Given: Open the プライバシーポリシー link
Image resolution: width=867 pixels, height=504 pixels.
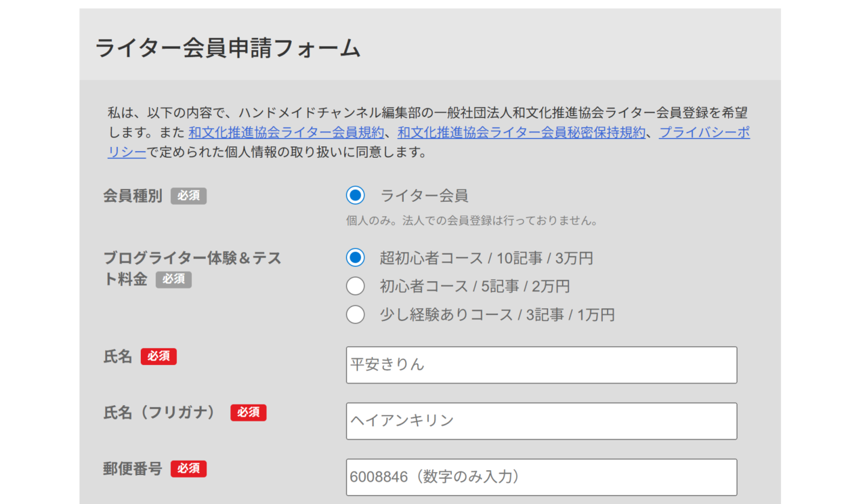Looking at the screenshot, I should (704, 133).
